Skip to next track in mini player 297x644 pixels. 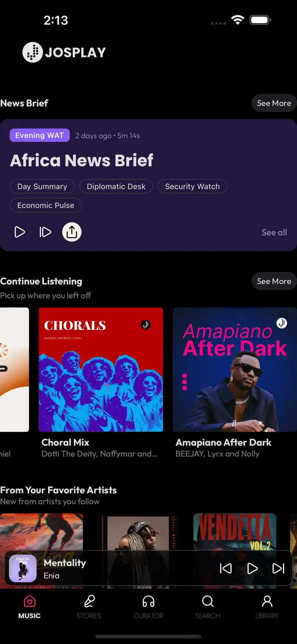(278, 568)
